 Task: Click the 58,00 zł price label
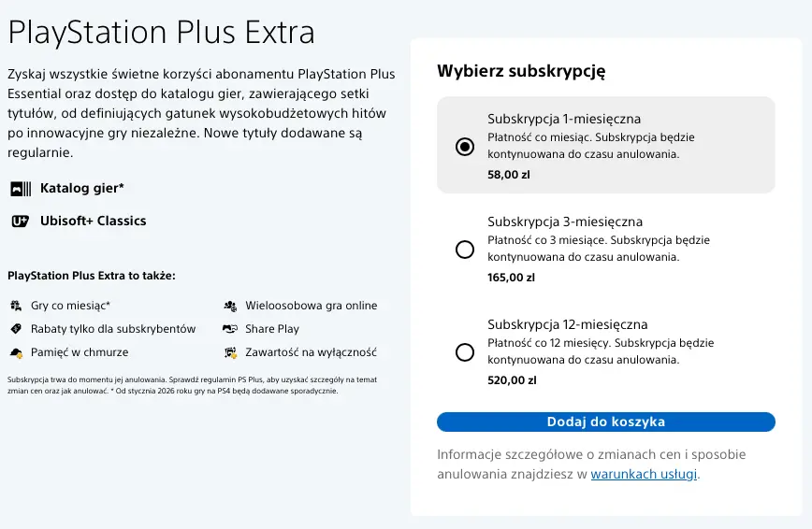point(509,175)
